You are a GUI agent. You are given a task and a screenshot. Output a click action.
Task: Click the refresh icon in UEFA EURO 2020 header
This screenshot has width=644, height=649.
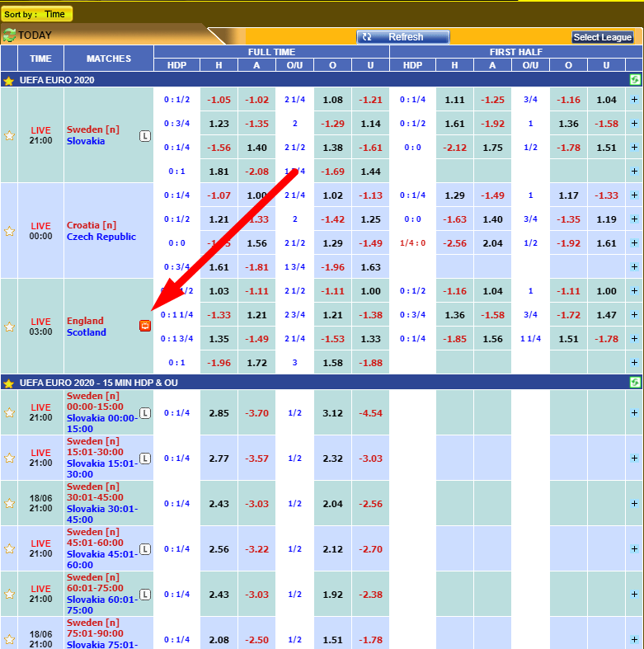(634, 80)
